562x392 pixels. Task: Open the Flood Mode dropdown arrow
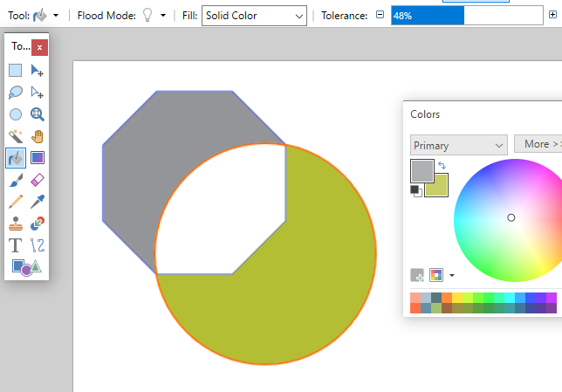point(163,16)
